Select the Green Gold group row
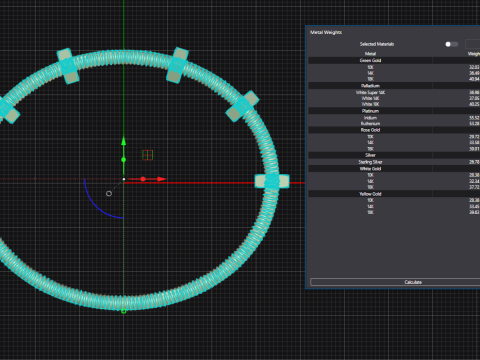The image size is (480, 360). point(394,60)
